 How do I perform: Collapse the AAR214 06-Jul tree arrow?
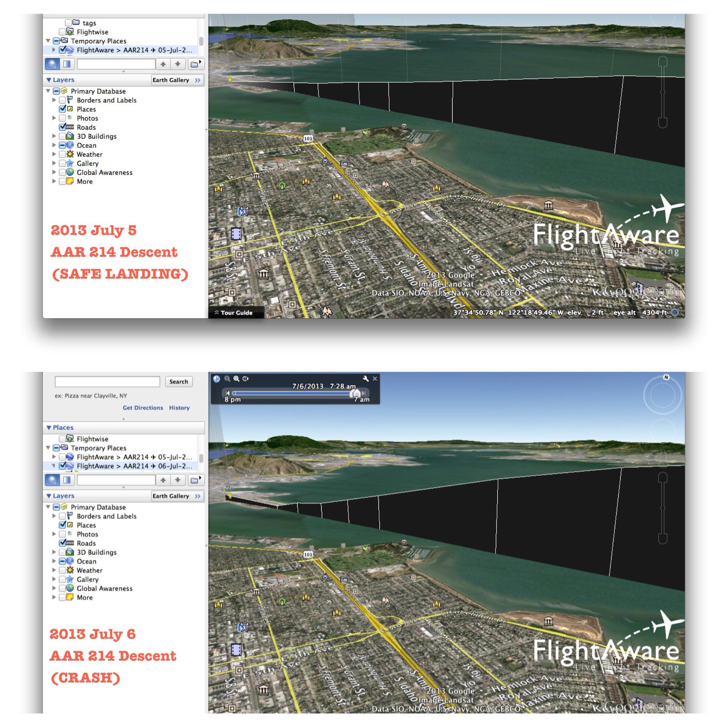(54, 466)
